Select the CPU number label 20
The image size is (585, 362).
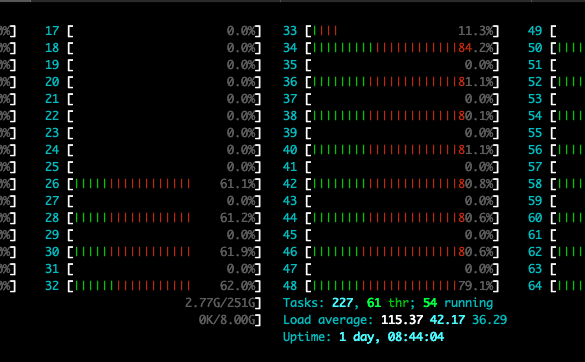point(52,82)
